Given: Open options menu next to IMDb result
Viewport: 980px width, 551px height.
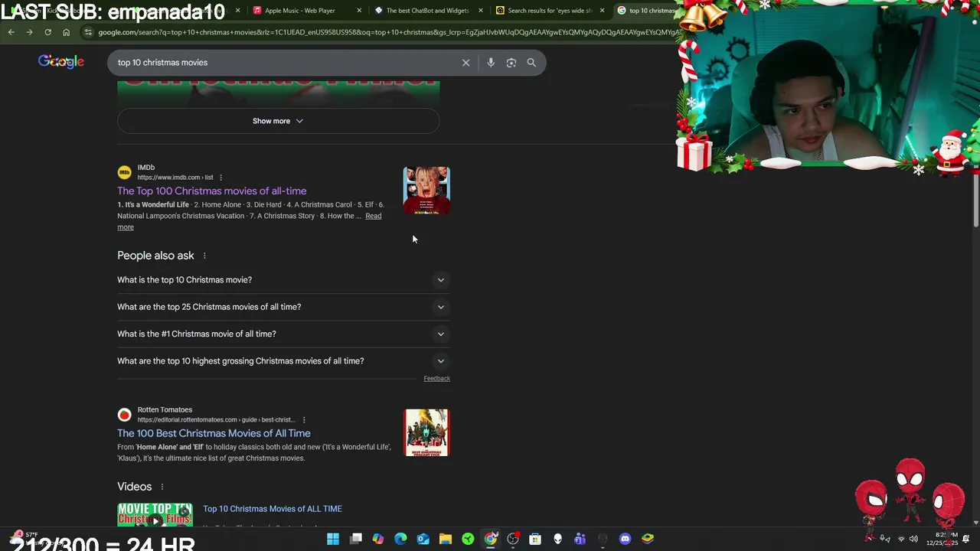Looking at the screenshot, I should point(220,178).
